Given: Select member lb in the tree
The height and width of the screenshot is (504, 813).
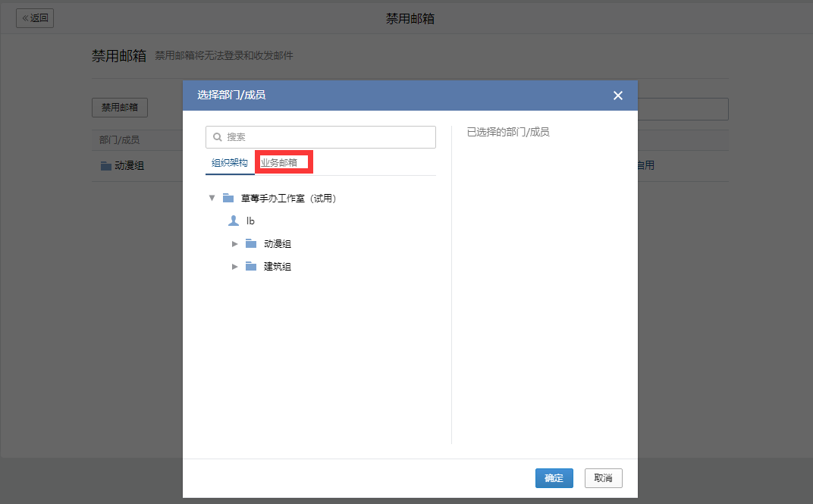Looking at the screenshot, I should click(250, 221).
